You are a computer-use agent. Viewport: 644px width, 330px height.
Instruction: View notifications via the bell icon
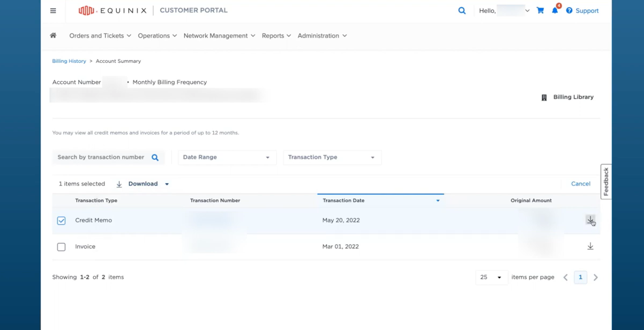click(x=555, y=11)
